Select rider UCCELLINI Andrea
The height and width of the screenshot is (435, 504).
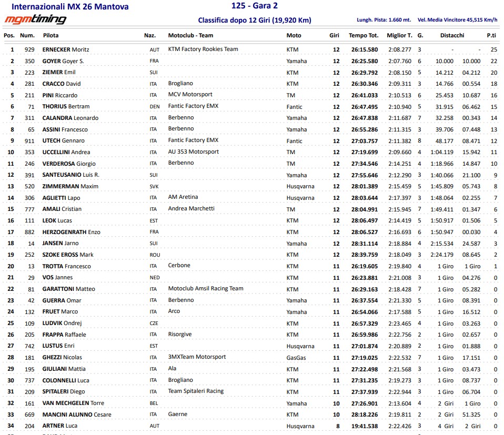click(66, 152)
